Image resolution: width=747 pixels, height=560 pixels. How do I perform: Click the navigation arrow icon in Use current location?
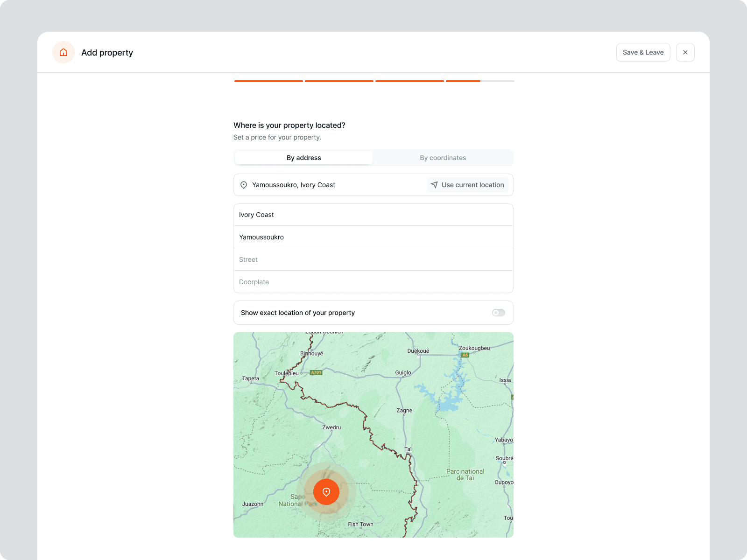pyautogui.click(x=434, y=185)
